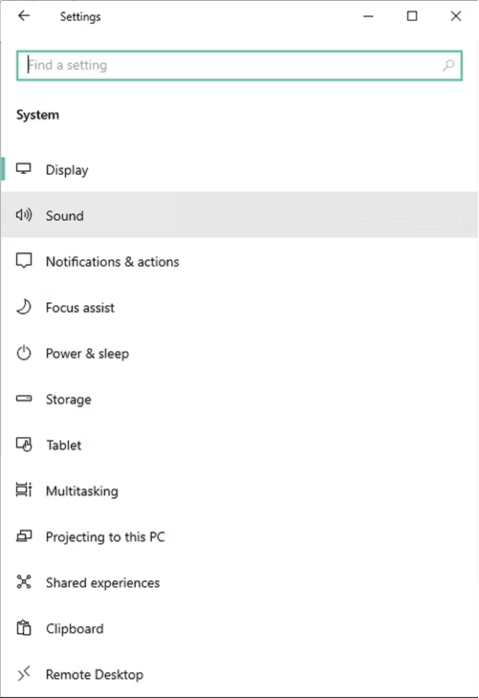Click the Shared experiences network icon
479x698 pixels.
pyautogui.click(x=24, y=582)
